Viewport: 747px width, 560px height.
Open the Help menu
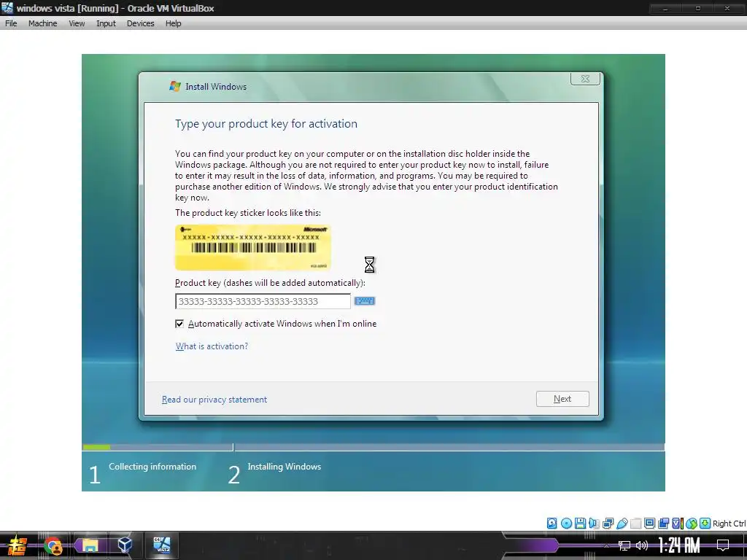174,23
